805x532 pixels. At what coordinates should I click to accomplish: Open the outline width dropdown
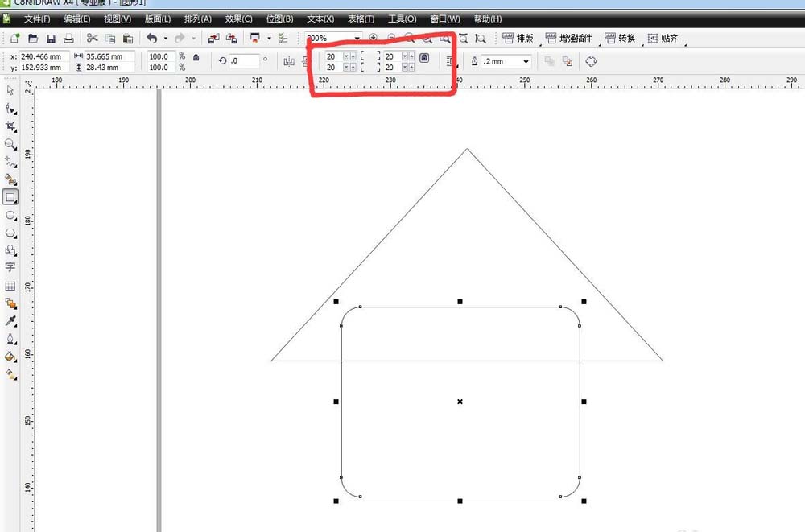[526, 62]
